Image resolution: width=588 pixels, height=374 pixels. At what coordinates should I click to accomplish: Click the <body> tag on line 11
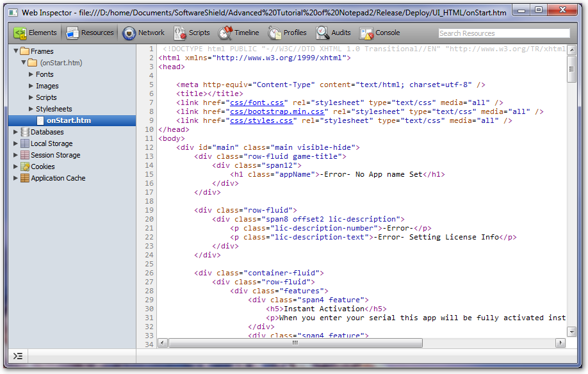click(x=172, y=138)
